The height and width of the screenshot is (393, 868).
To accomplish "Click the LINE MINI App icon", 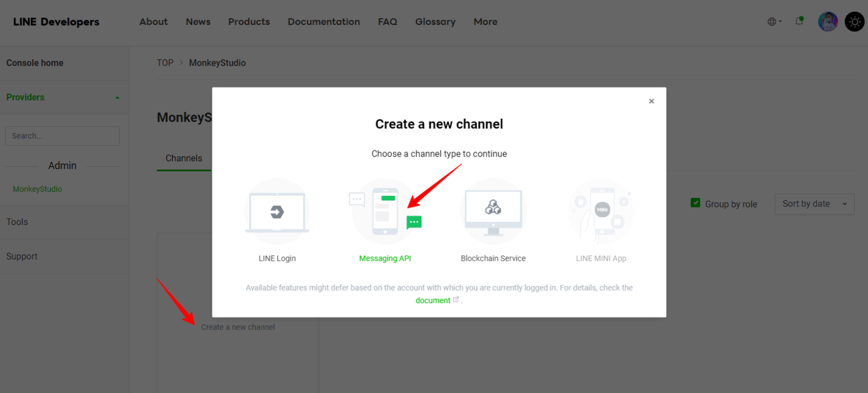I will (601, 212).
